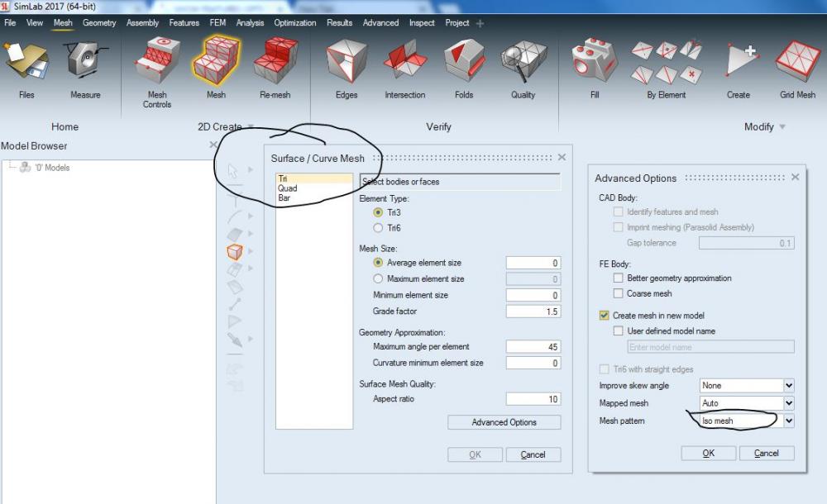Open the File menu
This screenshot has height=504, width=827.
coord(10,22)
